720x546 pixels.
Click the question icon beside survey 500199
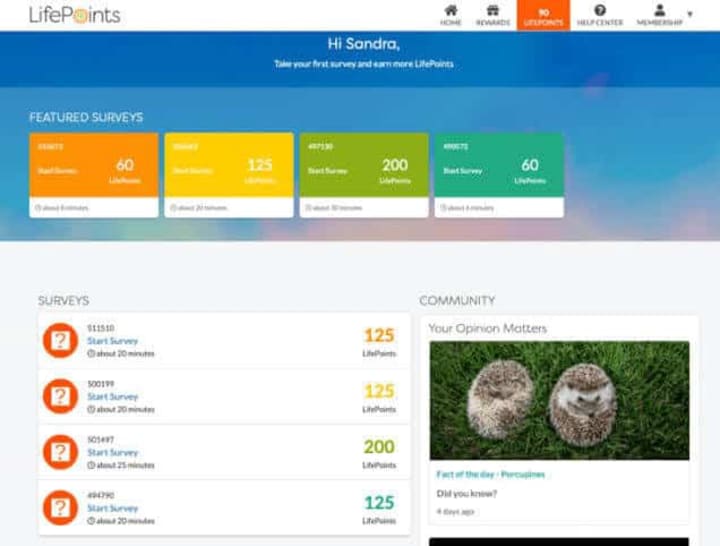pyautogui.click(x=60, y=396)
